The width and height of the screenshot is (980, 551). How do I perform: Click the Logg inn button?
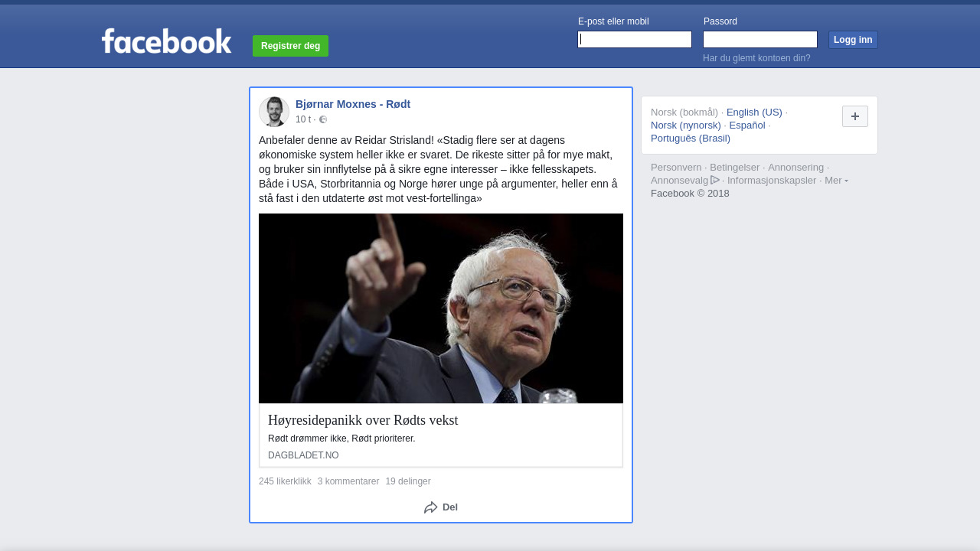pos(853,40)
